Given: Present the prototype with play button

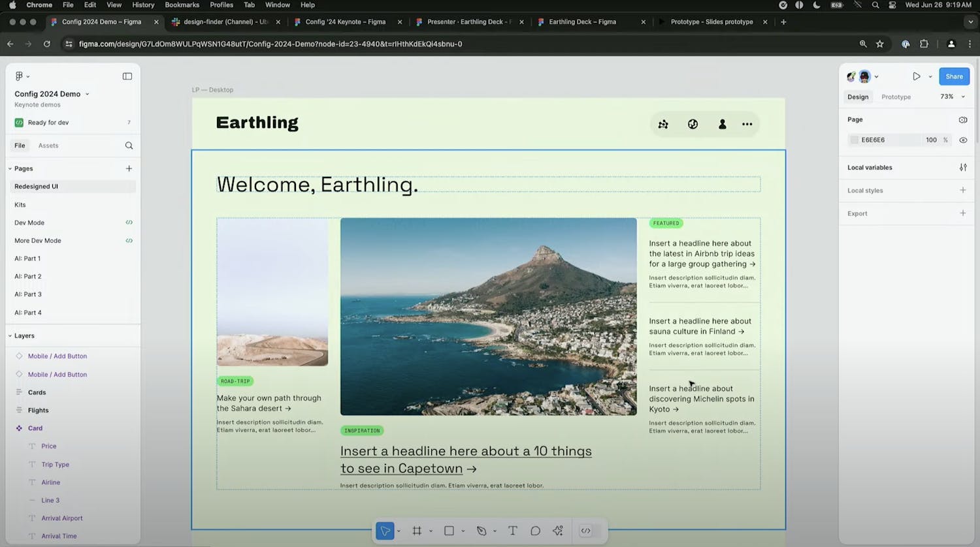Looking at the screenshot, I should click(x=916, y=76).
